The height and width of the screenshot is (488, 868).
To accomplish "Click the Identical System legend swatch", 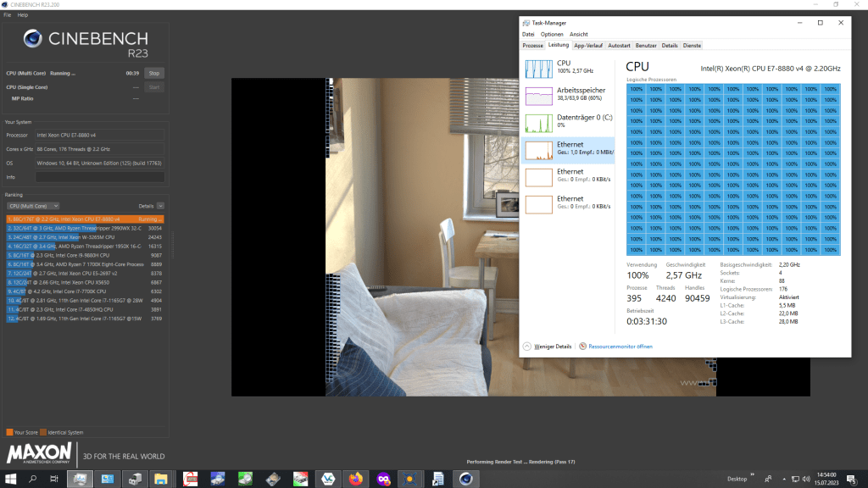I will click(x=43, y=432).
